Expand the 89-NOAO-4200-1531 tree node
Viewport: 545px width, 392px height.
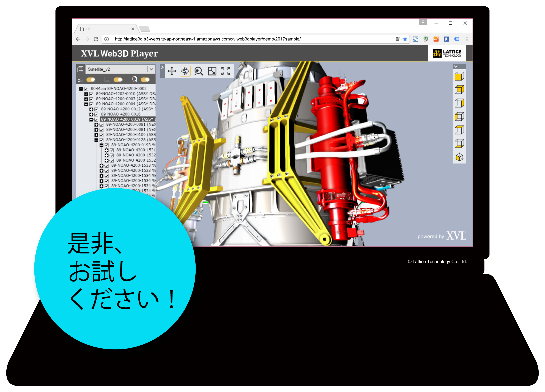106,150
